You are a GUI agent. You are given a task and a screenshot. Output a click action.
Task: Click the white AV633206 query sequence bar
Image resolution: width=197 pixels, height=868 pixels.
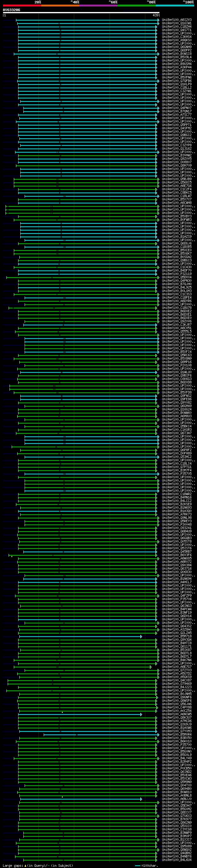click(81, 12)
